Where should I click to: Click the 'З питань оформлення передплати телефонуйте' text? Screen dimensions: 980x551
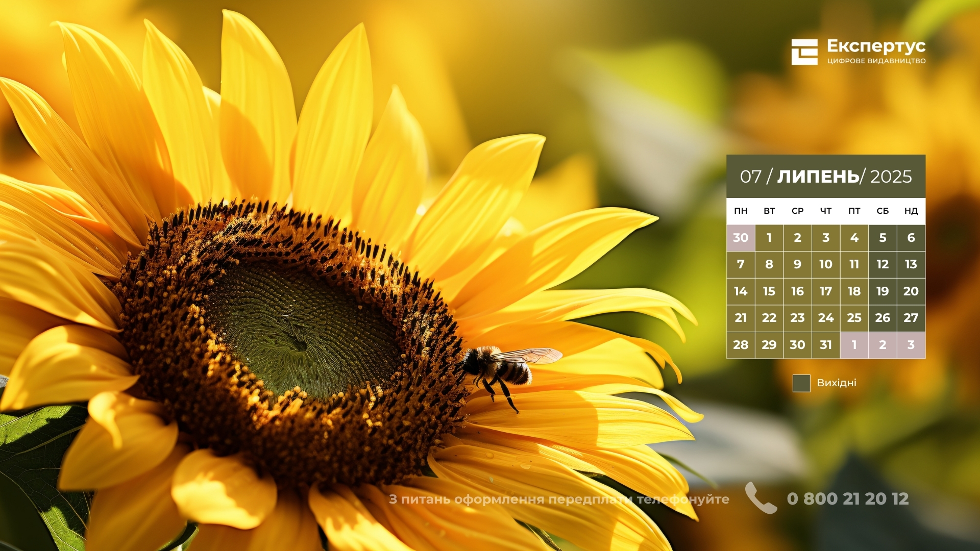pyautogui.click(x=559, y=499)
